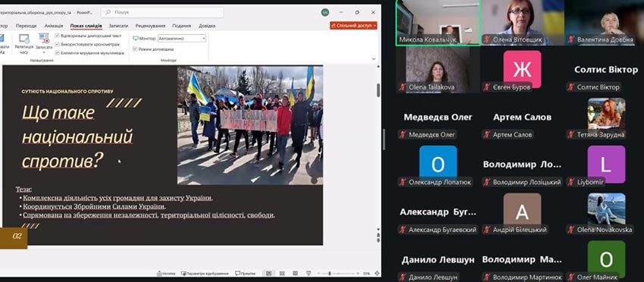Click muted microphone icon for Валентина Довбня
The image size is (644, 282).
coord(571,40)
